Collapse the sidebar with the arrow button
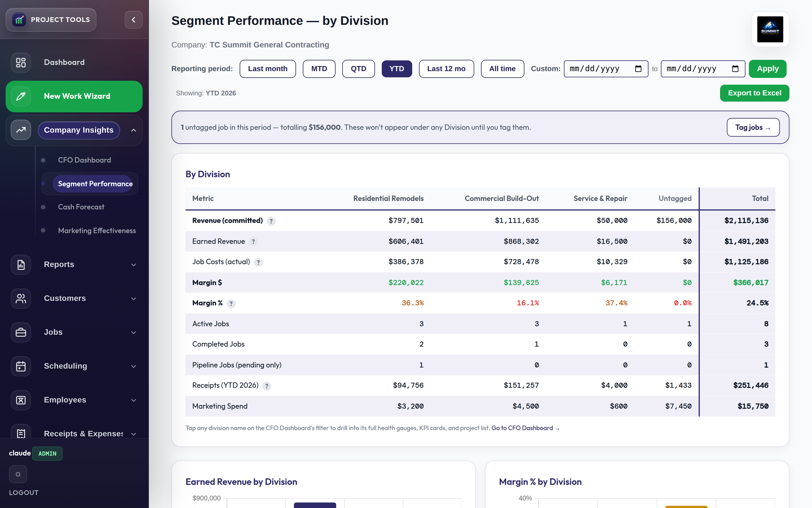The height and width of the screenshot is (508, 812). pyautogui.click(x=134, y=20)
